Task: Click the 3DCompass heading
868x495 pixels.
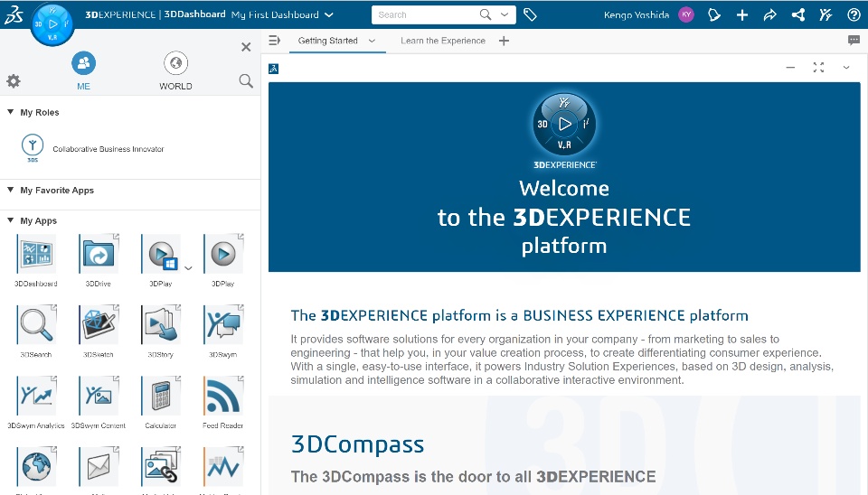Action: click(358, 444)
